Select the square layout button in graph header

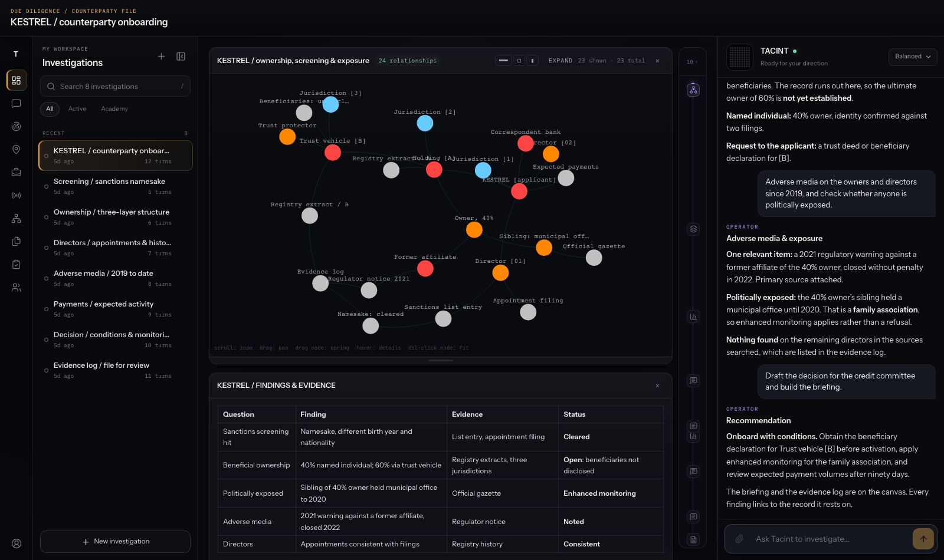tap(519, 61)
